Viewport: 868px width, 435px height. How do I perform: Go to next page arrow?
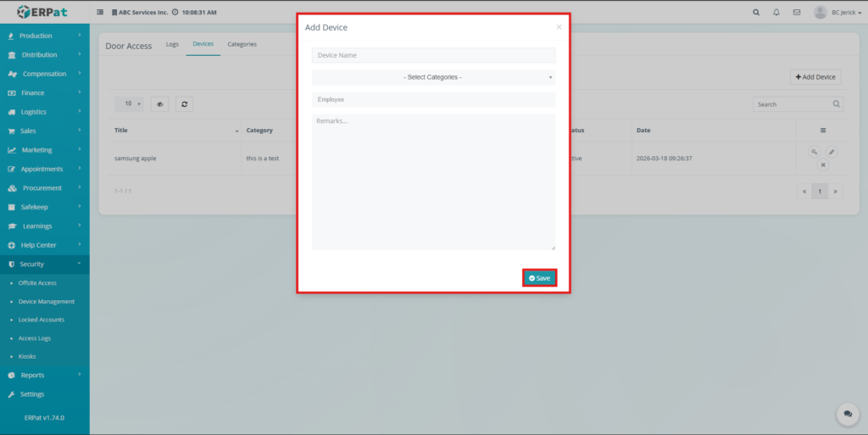point(835,192)
